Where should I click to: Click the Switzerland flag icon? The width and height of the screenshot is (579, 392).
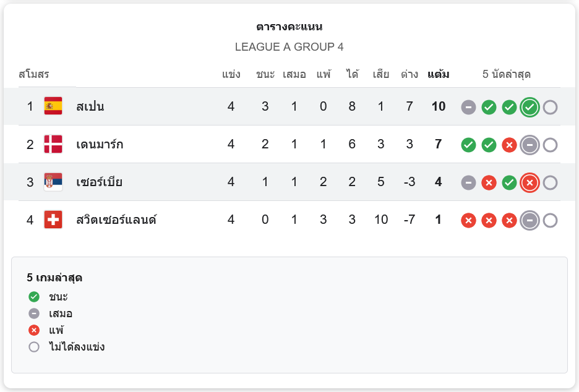[53, 219]
